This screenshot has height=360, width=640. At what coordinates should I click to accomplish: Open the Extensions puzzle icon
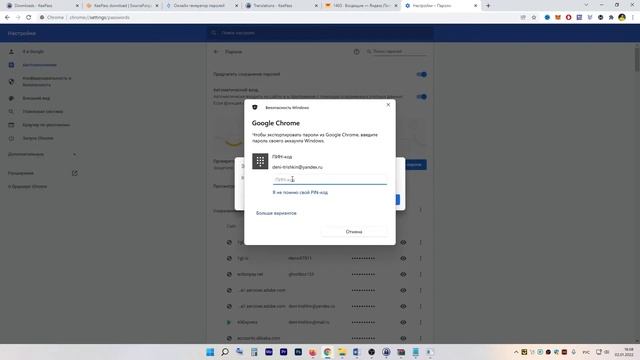pos(611,18)
